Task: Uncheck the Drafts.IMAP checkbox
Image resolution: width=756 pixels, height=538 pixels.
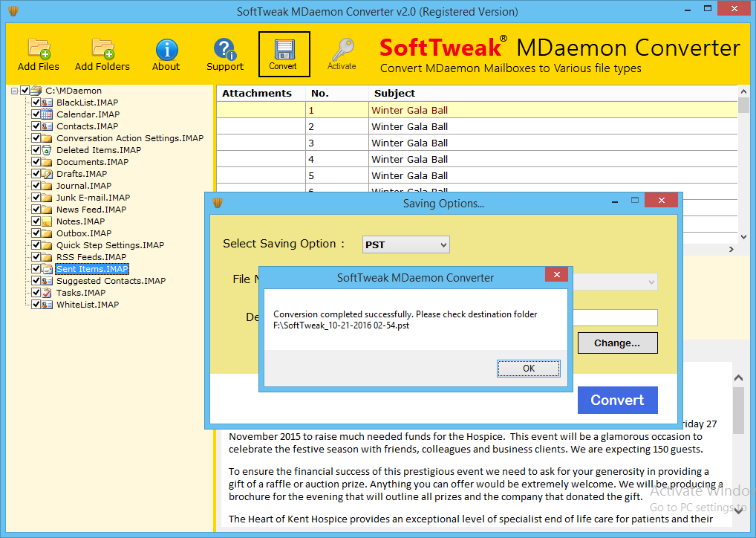Action: [36, 174]
